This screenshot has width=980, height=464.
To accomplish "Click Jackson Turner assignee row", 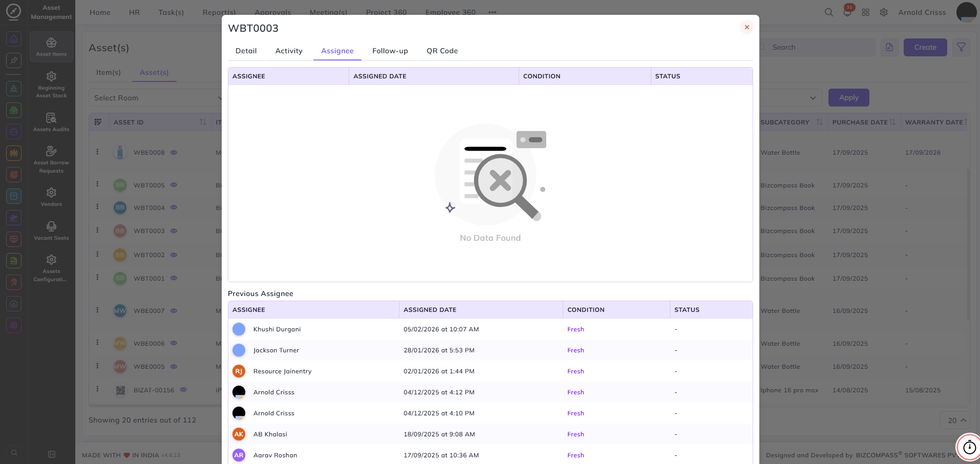I will [x=490, y=350].
